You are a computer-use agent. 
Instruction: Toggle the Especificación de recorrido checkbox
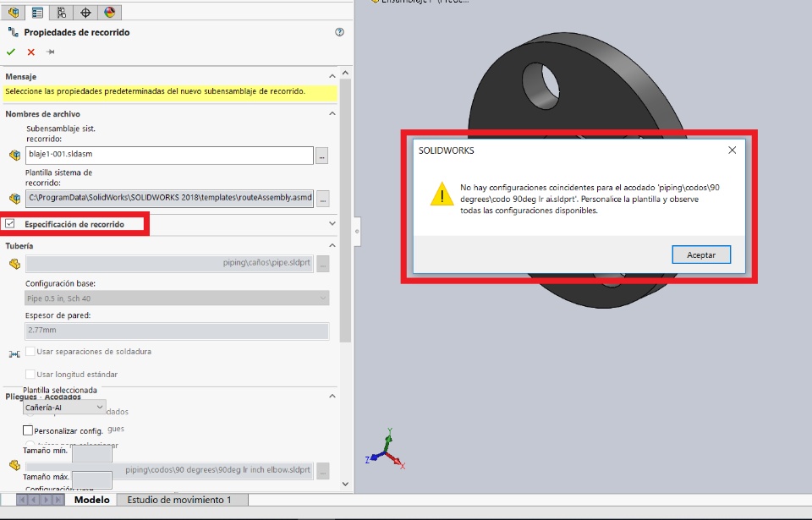pyautogui.click(x=10, y=224)
